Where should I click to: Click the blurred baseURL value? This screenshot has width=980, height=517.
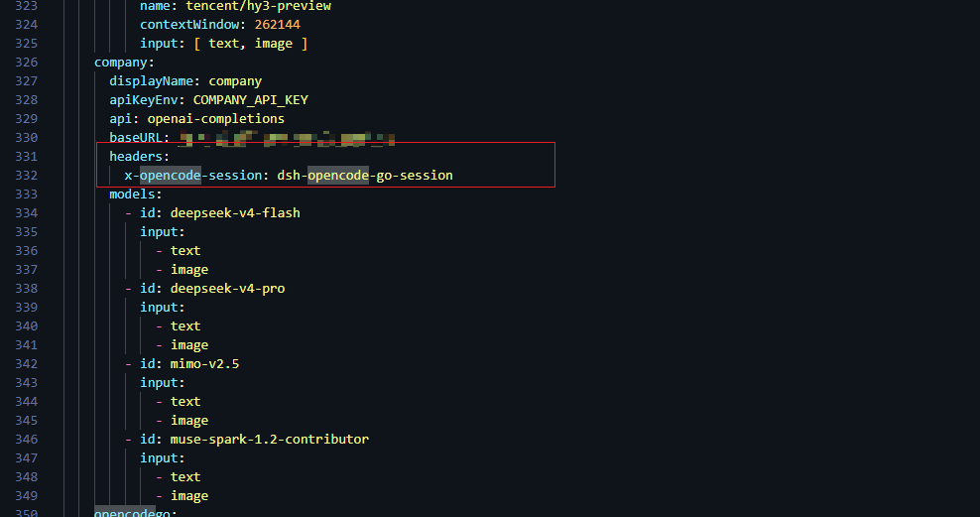point(287,138)
